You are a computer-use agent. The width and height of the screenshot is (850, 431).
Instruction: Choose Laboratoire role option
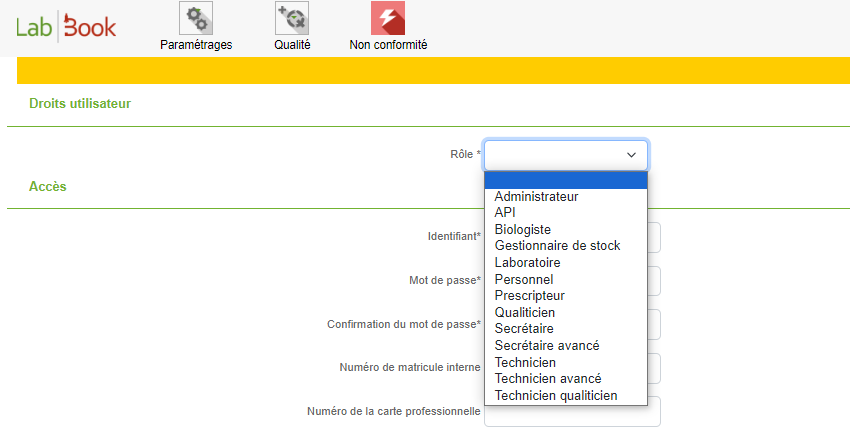[x=527, y=262]
